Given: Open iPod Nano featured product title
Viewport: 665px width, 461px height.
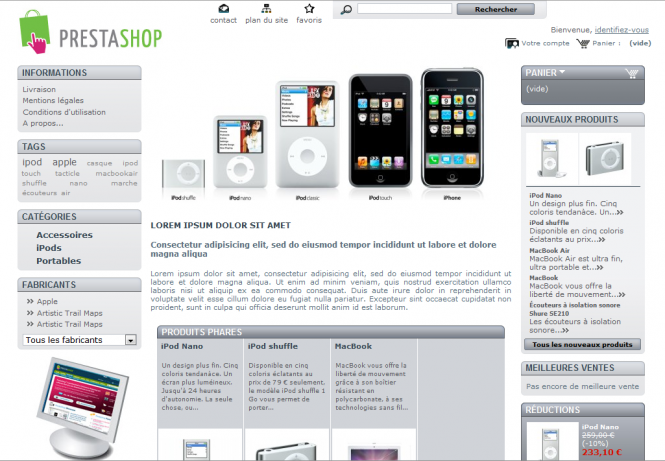Looking at the screenshot, I should click(x=182, y=346).
